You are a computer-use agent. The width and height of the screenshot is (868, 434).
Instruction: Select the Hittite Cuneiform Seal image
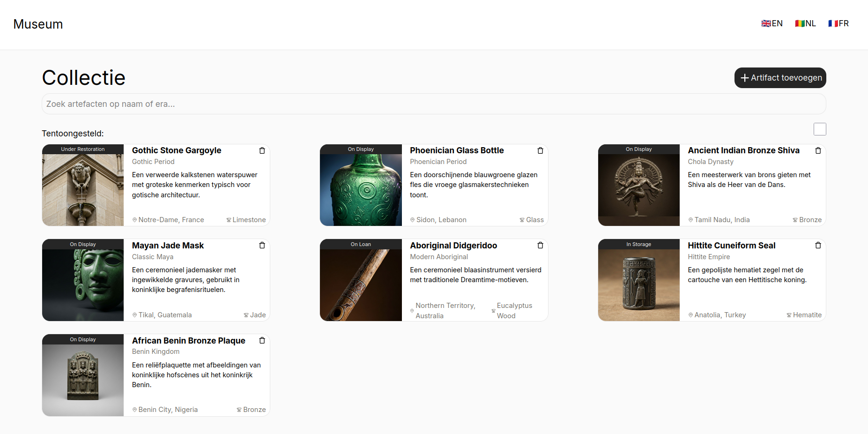pyautogui.click(x=638, y=285)
